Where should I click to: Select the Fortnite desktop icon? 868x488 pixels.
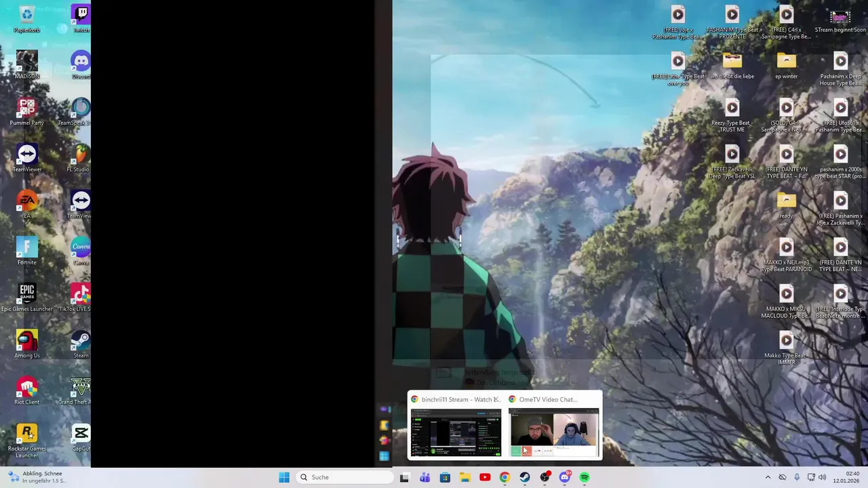27,251
